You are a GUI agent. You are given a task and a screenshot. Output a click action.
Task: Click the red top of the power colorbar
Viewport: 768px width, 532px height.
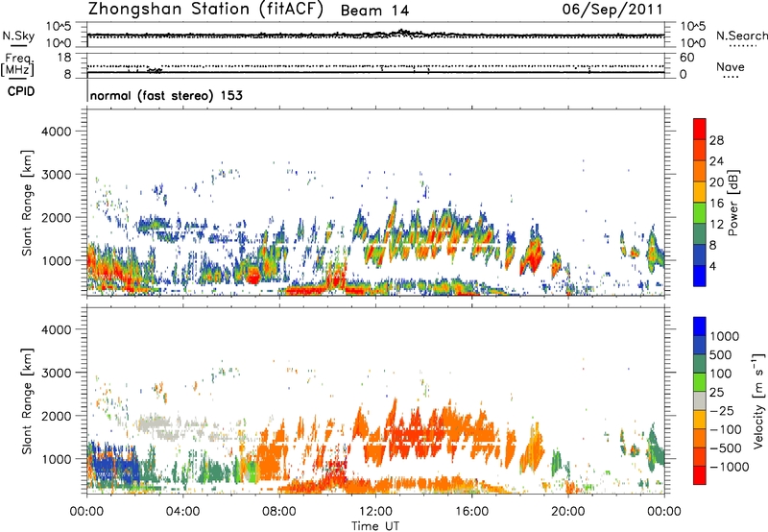pos(700,129)
